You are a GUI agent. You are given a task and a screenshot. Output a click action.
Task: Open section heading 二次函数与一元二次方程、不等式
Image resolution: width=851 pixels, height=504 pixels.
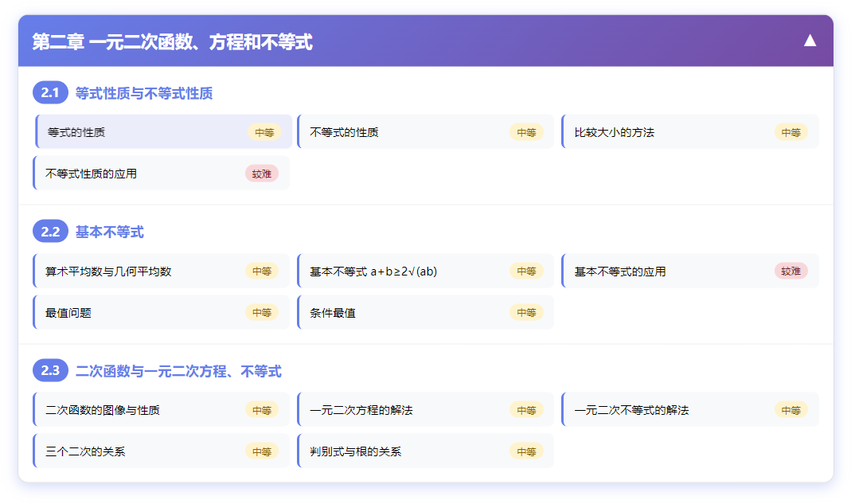(178, 372)
